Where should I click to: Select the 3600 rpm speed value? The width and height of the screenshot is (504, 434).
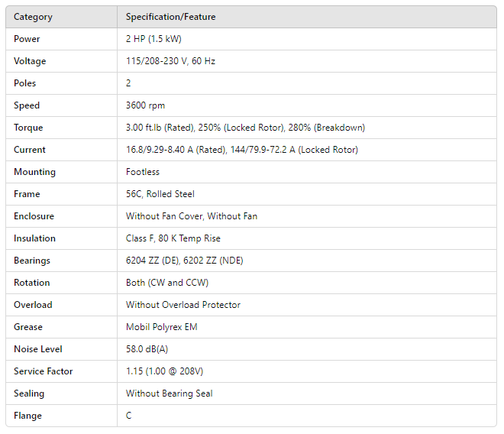point(145,105)
